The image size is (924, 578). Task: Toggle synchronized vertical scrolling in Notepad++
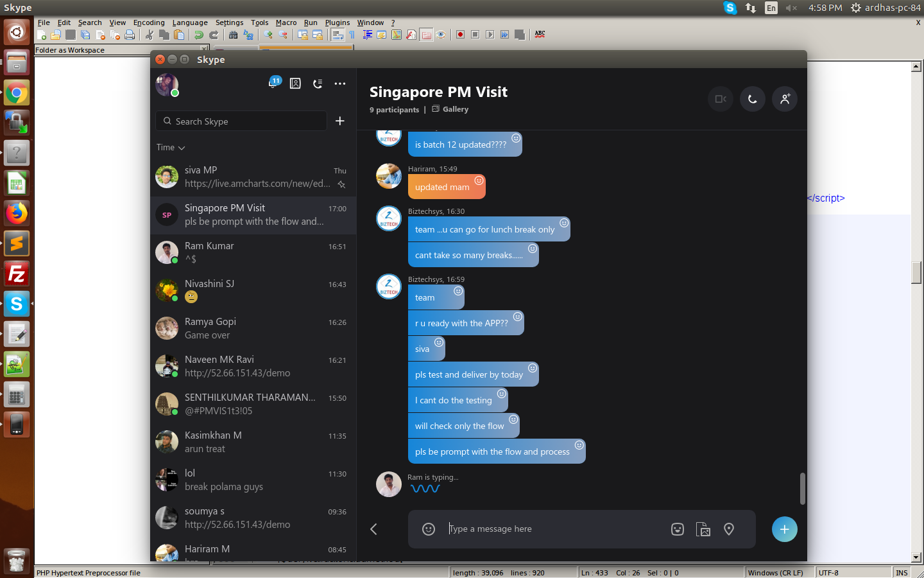303,35
